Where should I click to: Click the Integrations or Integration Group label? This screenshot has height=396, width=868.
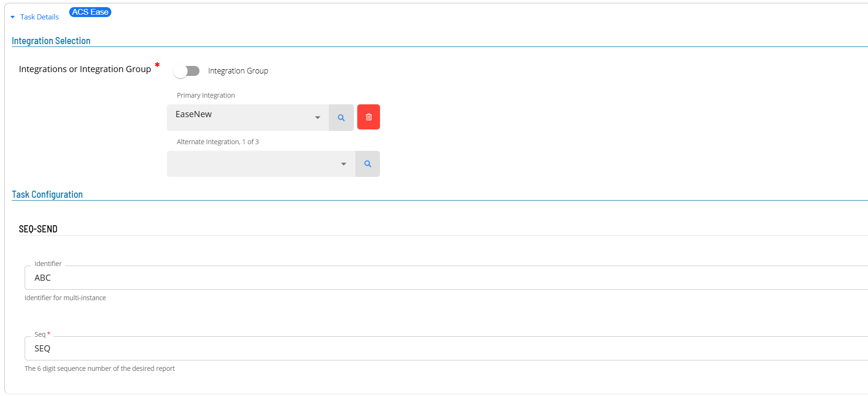click(85, 69)
